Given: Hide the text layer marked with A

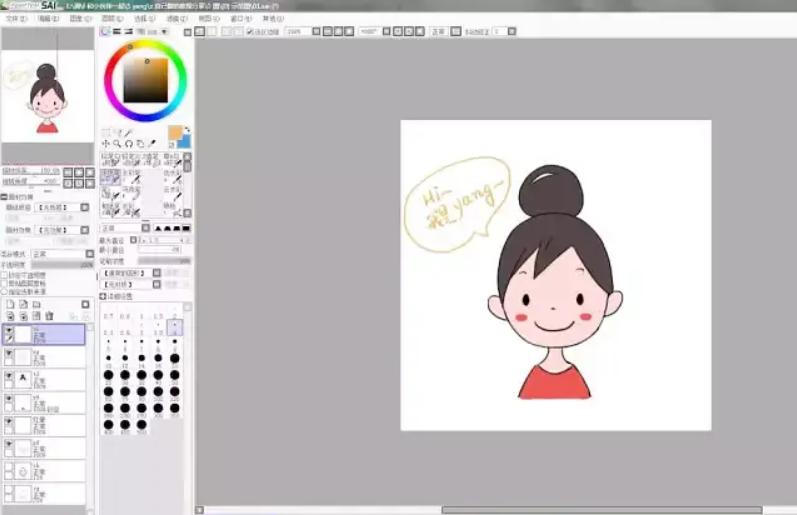Looking at the screenshot, I should click(x=9, y=375).
